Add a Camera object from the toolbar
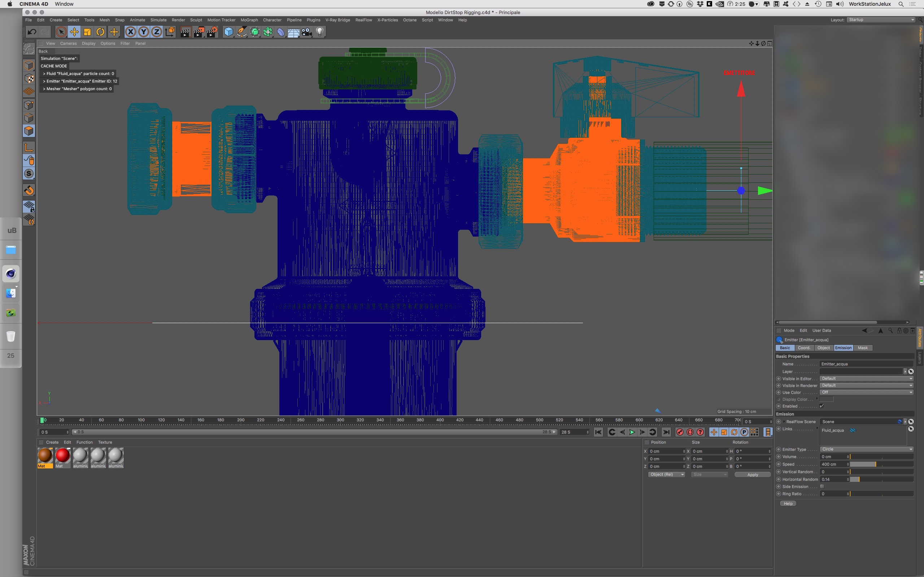 click(x=306, y=32)
